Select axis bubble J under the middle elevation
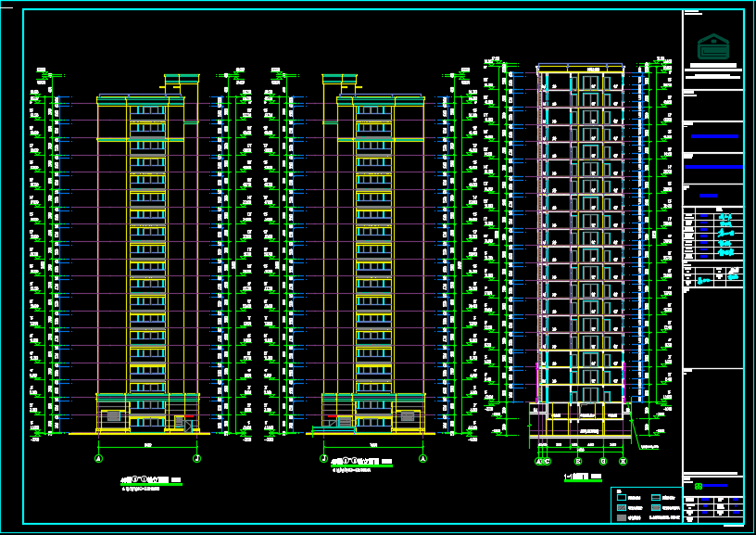The width and height of the screenshot is (756, 535). tap(324, 458)
